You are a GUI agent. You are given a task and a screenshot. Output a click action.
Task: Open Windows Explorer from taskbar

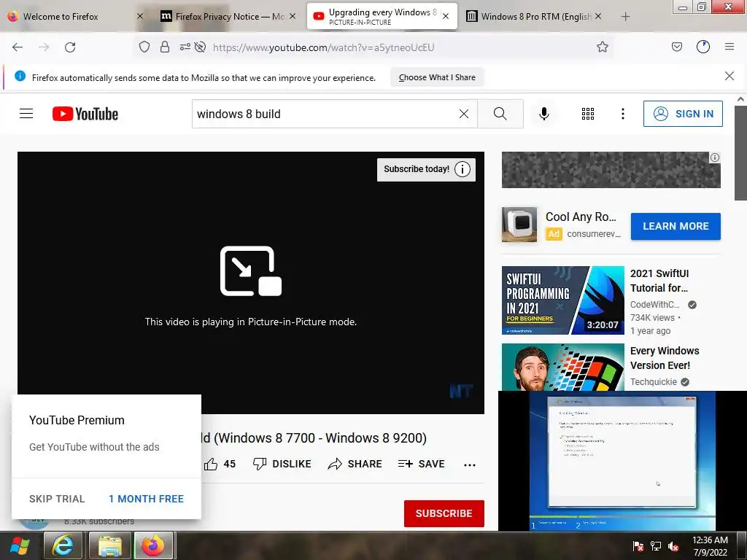coord(110,545)
